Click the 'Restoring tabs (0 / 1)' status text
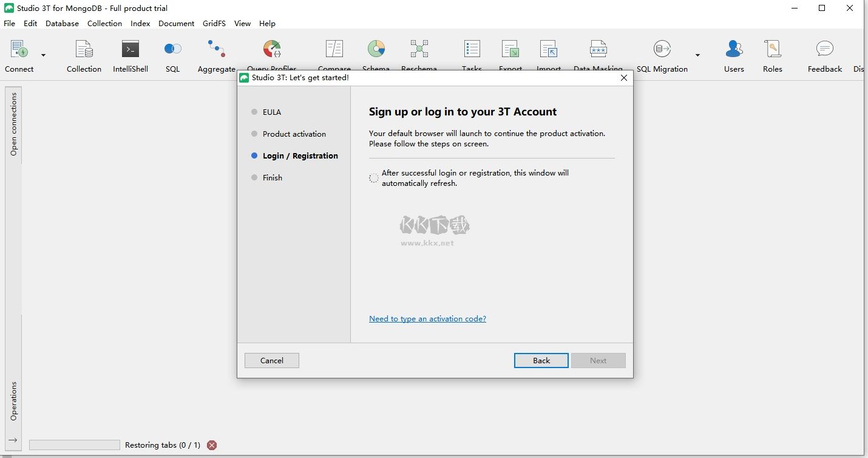 [163, 445]
